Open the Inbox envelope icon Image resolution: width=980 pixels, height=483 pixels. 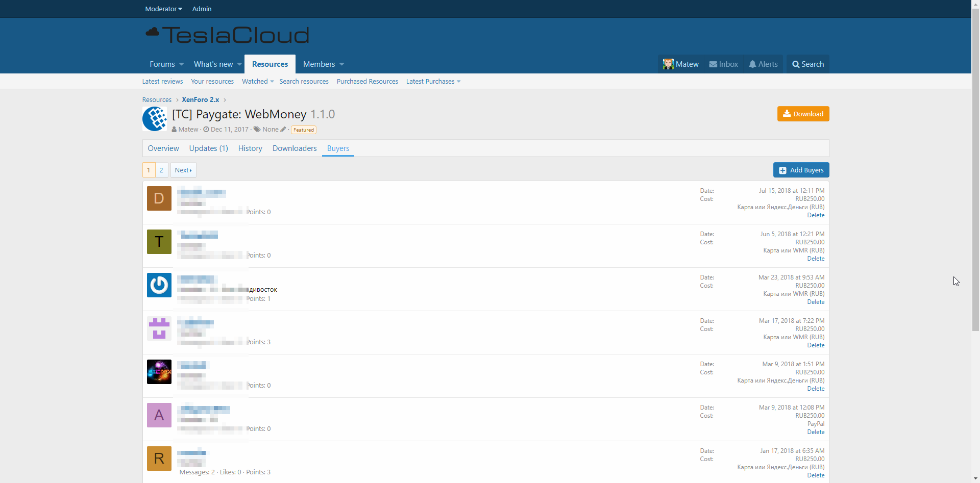tap(713, 64)
